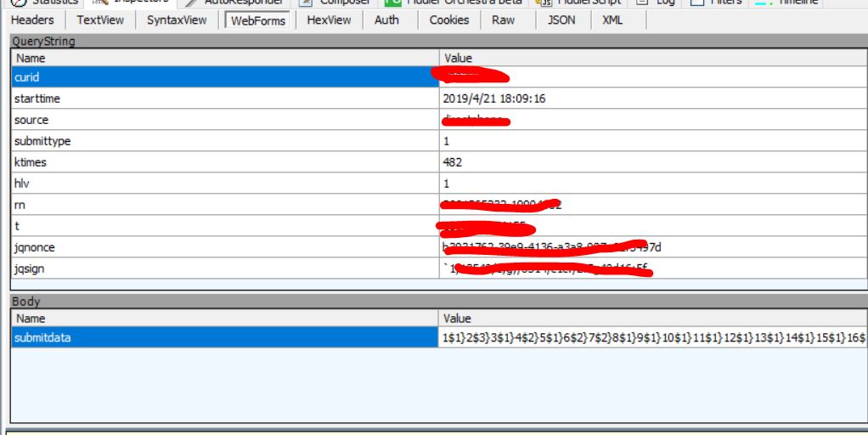The width and height of the screenshot is (868, 435).
Task: Click the submitdata value starting 1$1}2$3}
Action: click(653, 337)
